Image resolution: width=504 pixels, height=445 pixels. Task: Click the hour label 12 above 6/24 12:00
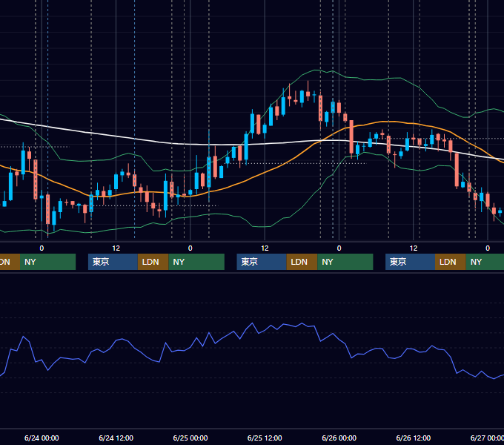[116, 248]
